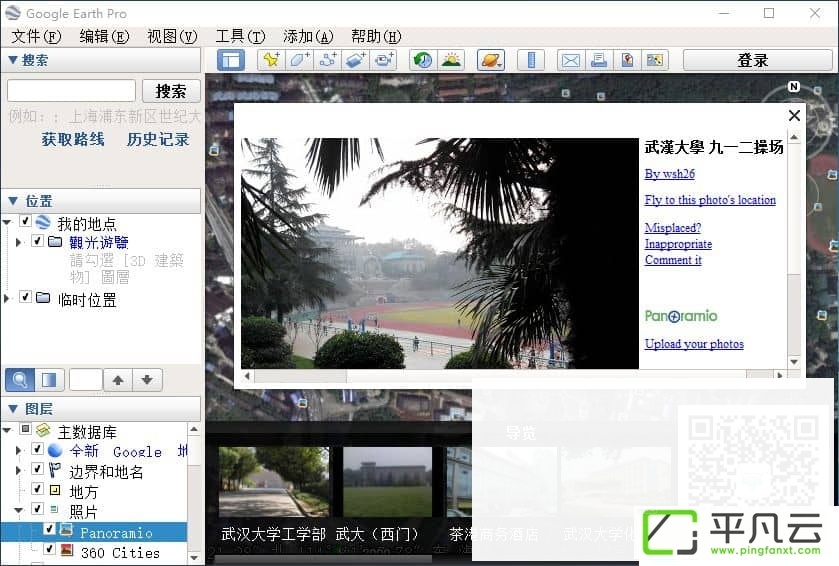Image resolution: width=839 pixels, height=566 pixels.
Task: Toggle the 觀光游覽 folder checkbox
Action: point(37,241)
